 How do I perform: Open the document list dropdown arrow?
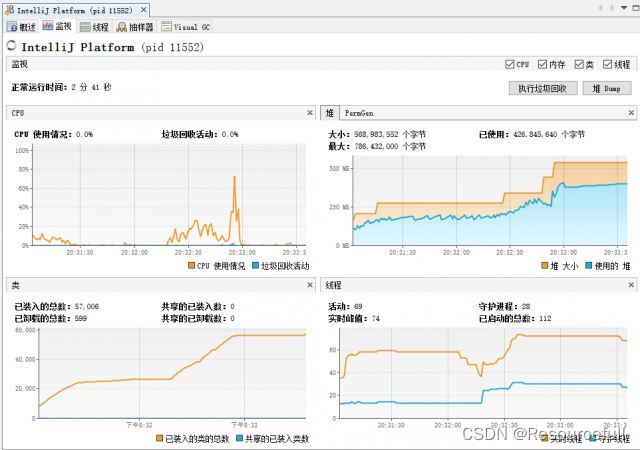coord(624,8)
